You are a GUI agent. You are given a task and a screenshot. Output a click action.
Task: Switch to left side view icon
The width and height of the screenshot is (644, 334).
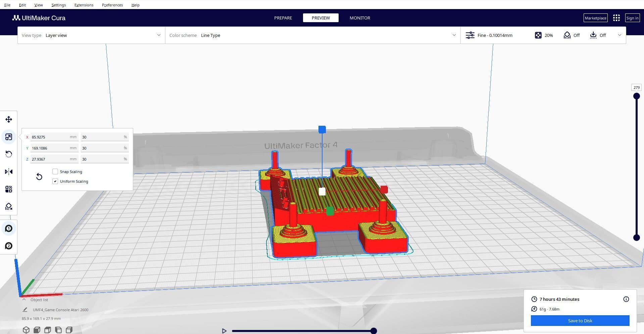(58, 330)
